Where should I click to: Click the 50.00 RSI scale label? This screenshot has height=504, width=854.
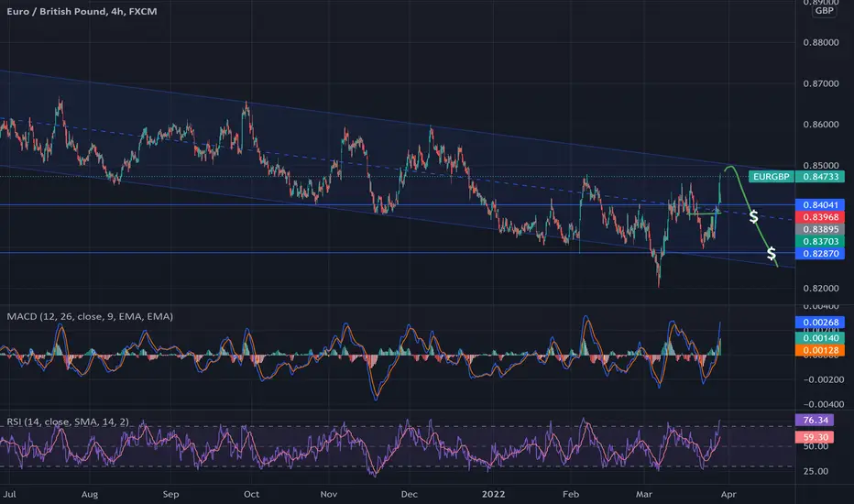pyautogui.click(x=816, y=446)
